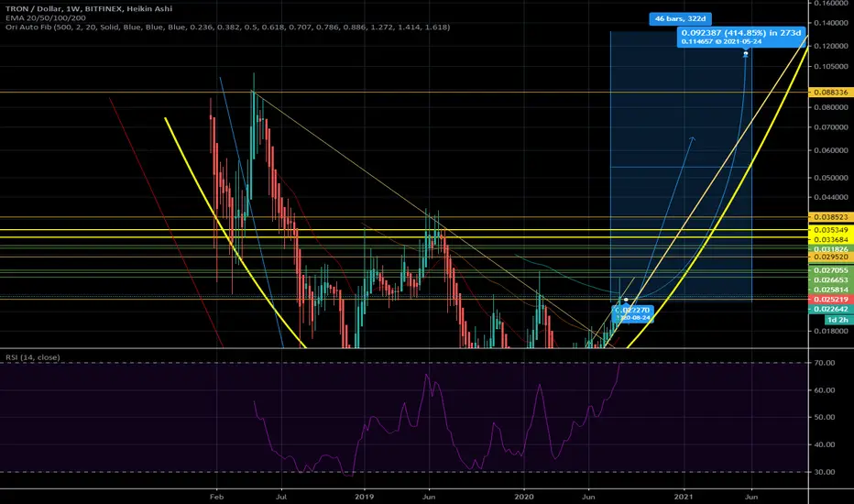This screenshot has height=504, width=854.
Task: Click the Jul label on time axis
Action: click(281, 497)
